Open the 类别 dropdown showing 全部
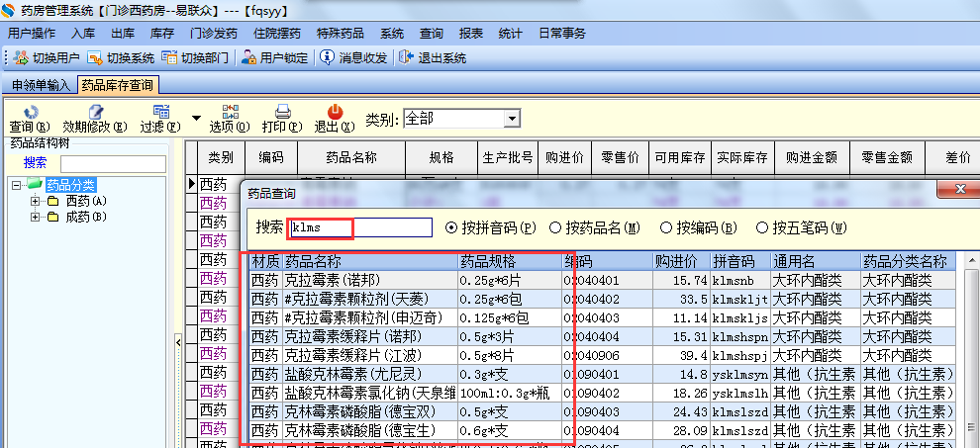 coord(513,118)
